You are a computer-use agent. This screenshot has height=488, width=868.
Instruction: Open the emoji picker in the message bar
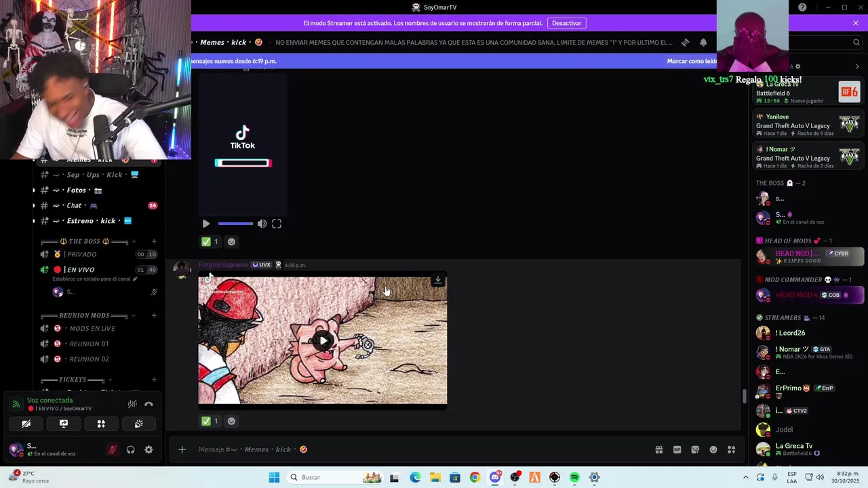[x=713, y=449]
